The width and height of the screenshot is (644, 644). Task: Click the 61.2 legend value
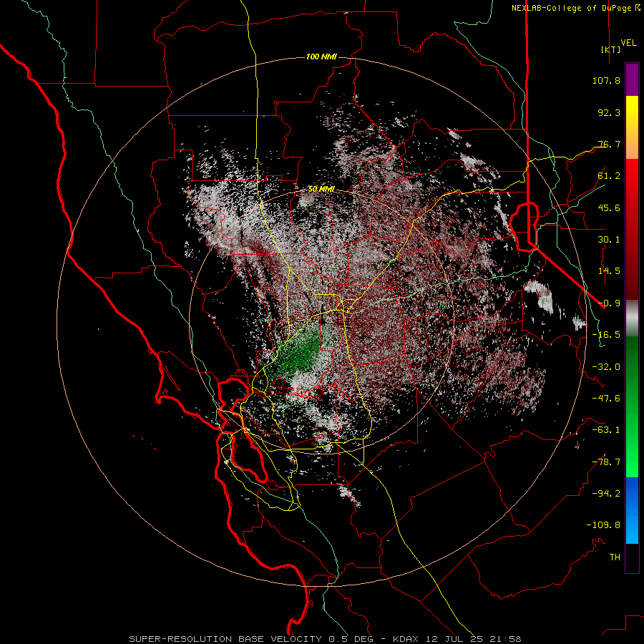point(609,176)
